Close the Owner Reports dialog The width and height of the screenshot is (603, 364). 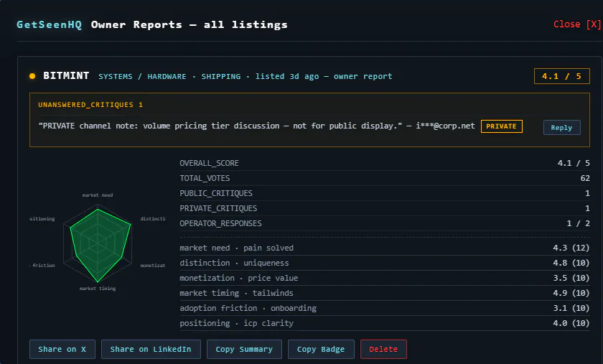577,24
